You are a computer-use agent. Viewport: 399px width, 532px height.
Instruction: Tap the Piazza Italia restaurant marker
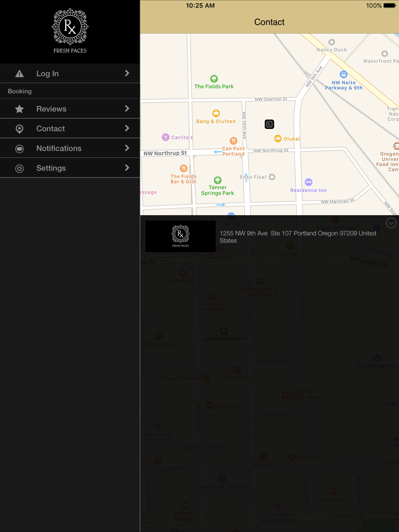coord(158,336)
